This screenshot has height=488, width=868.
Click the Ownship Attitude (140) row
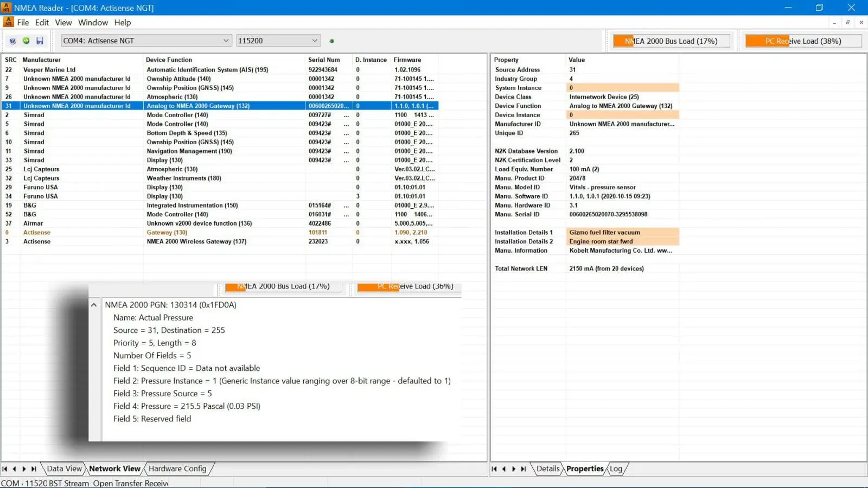pyautogui.click(x=220, y=79)
